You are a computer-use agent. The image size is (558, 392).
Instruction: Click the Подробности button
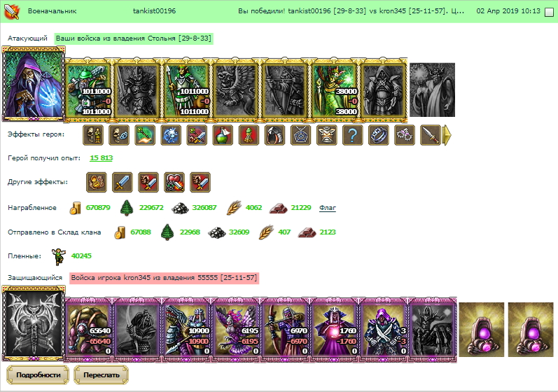click(38, 375)
